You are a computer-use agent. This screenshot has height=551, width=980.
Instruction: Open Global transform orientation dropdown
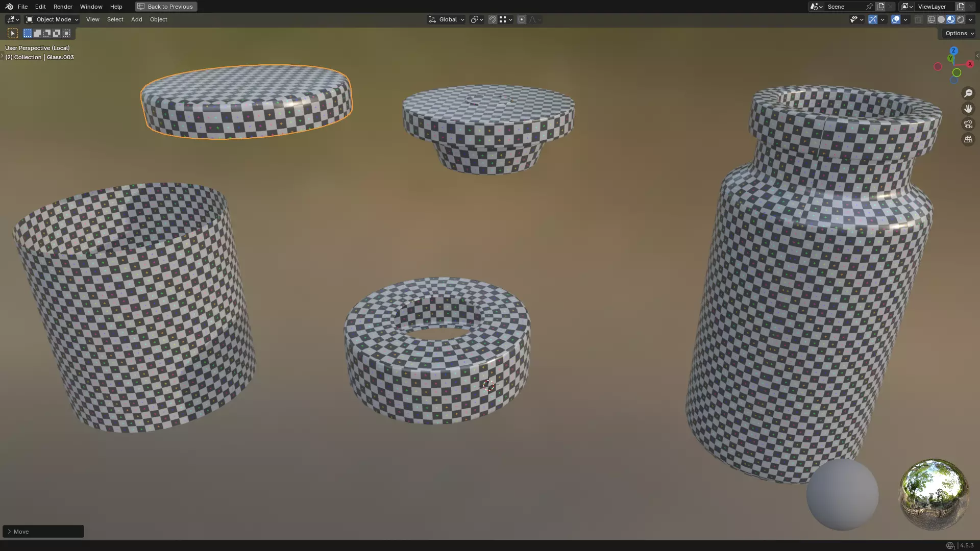[447, 19]
